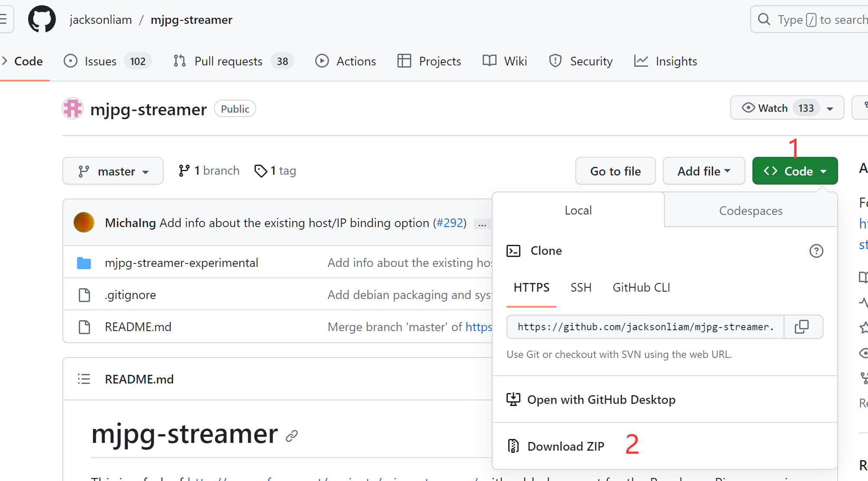Open pull request #292 link
This screenshot has height=481, width=868.
tap(450, 223)
